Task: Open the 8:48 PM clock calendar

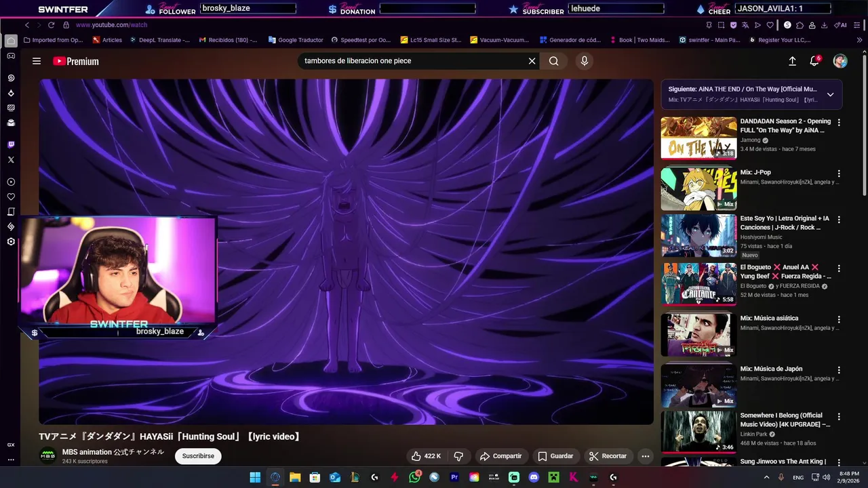Action: 849,477
